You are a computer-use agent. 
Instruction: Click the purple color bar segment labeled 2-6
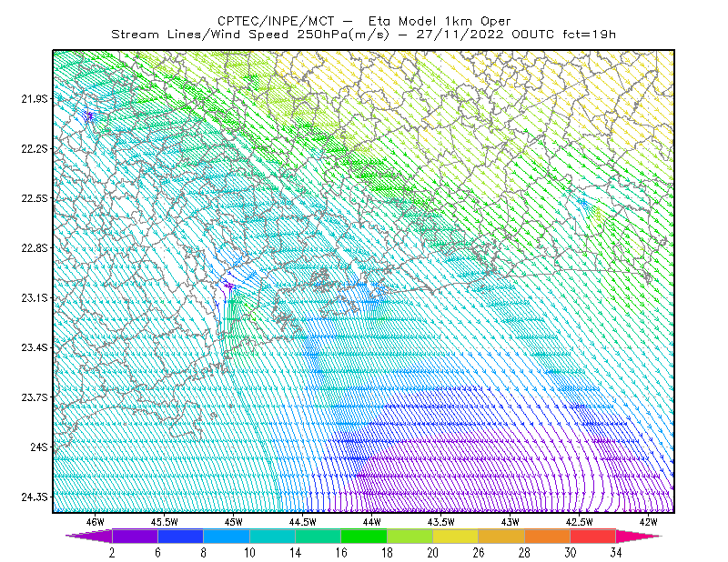tap(135, 537)
